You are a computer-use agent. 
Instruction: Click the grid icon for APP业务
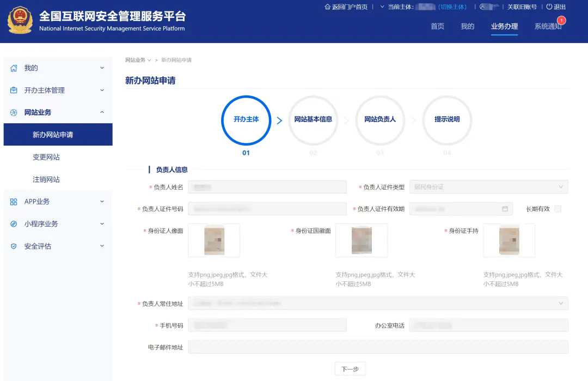[x=14, y=202]
